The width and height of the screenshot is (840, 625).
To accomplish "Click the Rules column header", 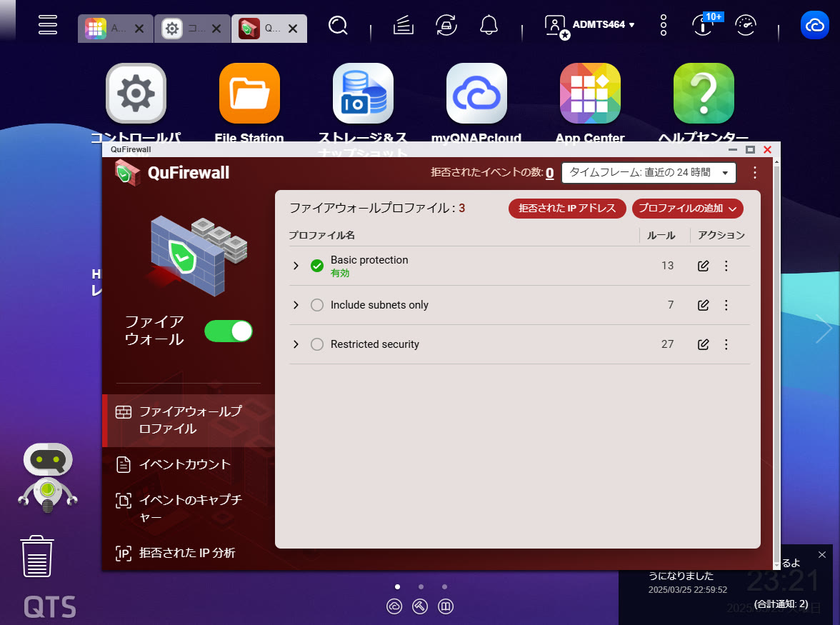I will tap(661, 236).
